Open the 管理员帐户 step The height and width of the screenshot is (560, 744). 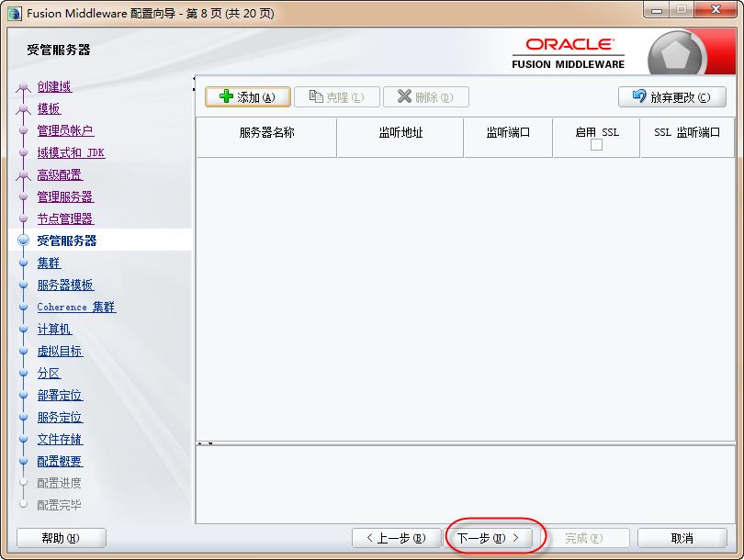65,130
